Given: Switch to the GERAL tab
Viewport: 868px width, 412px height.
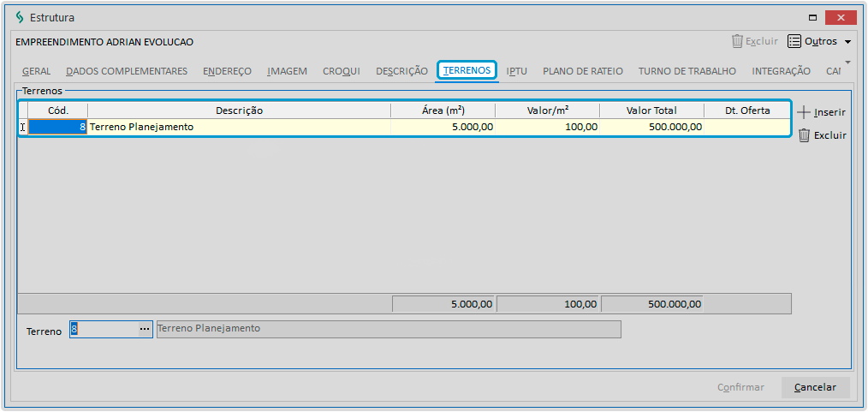Looking at the screenshot, I should [37, 71].
